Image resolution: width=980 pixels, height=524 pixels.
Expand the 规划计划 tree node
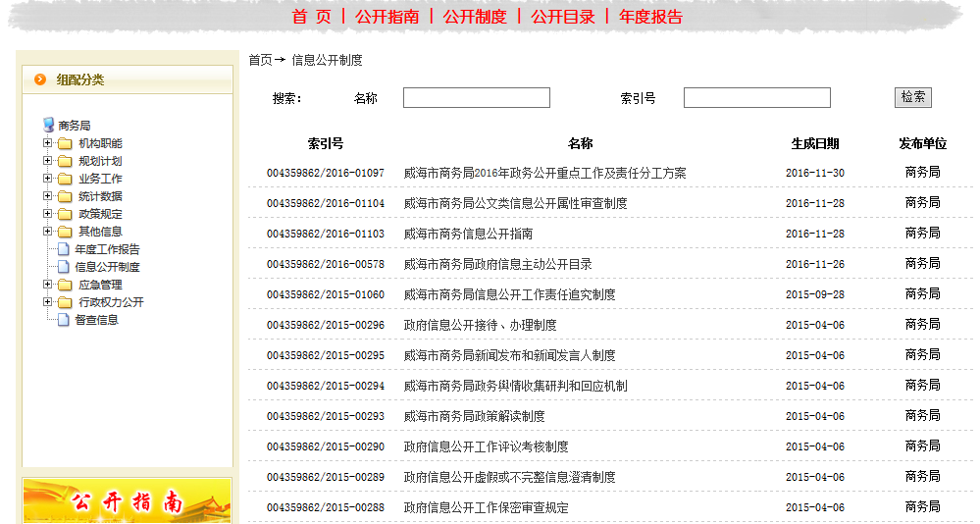coord(47,161)
